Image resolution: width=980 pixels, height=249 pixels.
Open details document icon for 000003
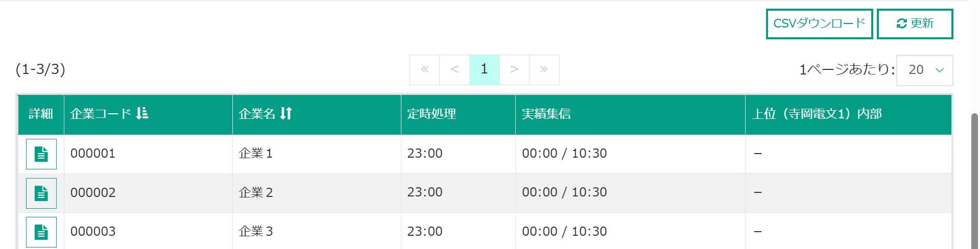(41, 232)
